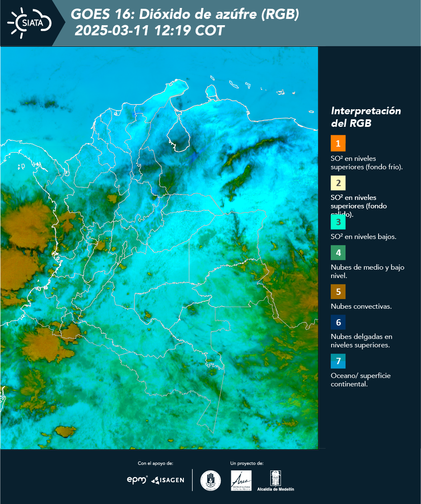The height and width of the screenshot is (504, 421).
Task: Click the EPM logo in the footer
Action: 138,480
